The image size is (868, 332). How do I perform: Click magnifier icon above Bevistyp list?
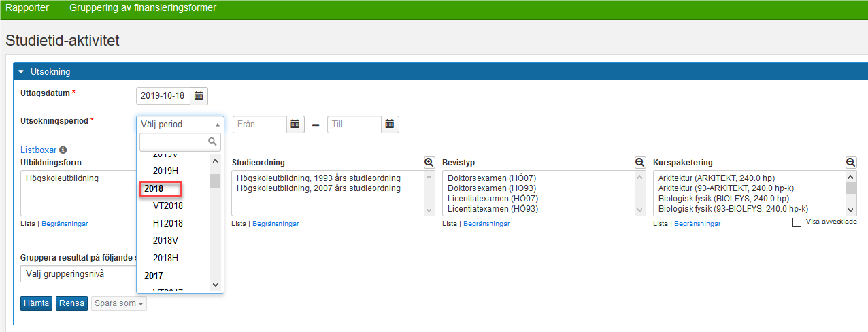pos(640,163)
